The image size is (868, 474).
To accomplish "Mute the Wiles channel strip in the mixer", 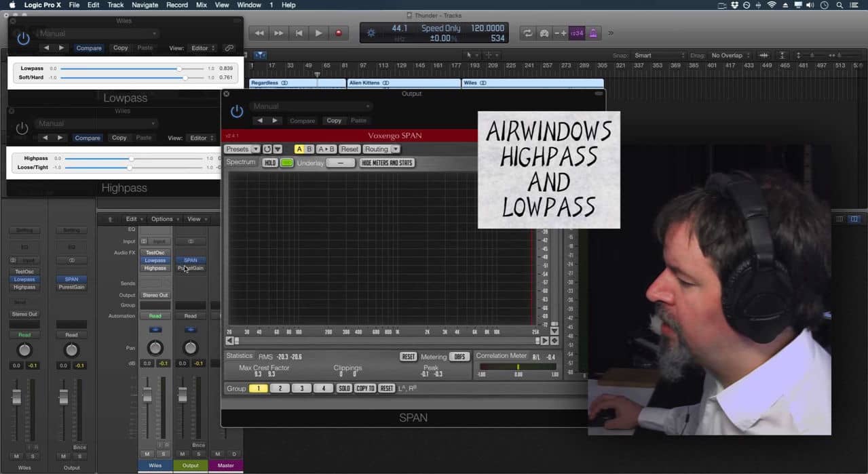I will click(147, 454).
